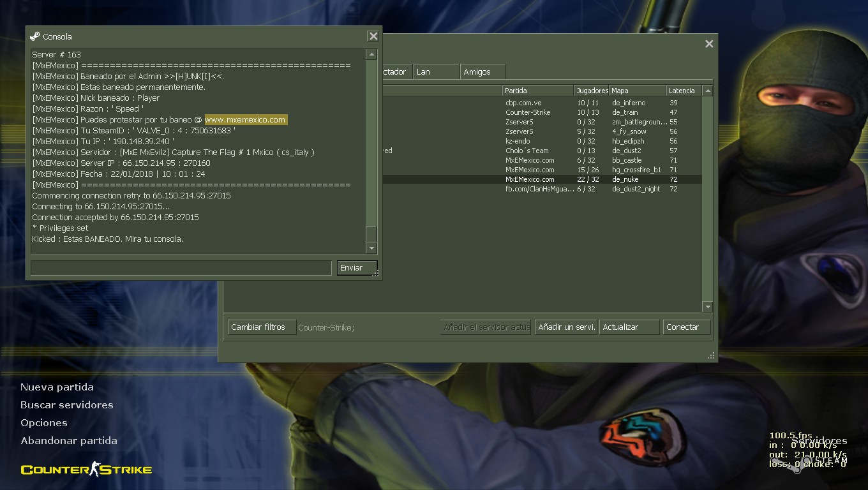Click the server browser resize grip
The image size is (868, 490).
(711, 355)
